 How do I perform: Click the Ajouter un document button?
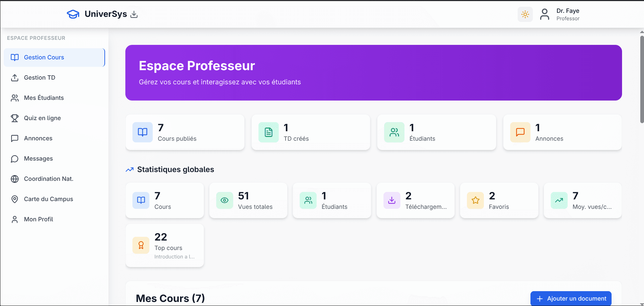pos(571,299)
